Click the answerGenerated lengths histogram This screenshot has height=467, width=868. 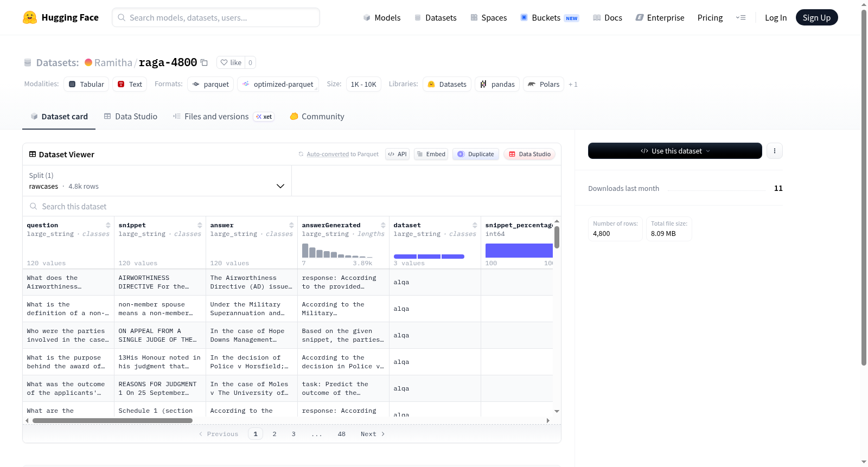(337, 250)
